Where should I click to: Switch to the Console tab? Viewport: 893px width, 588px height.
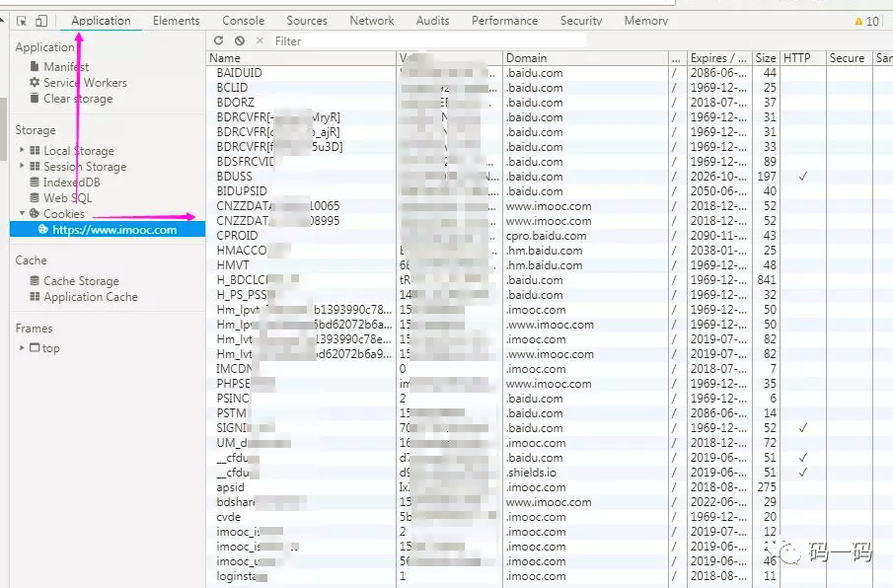[x=243, y=21]
